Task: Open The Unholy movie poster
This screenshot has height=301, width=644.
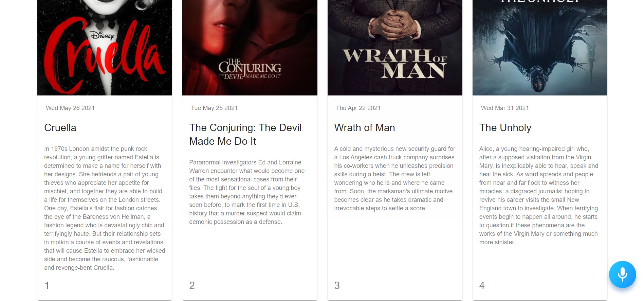Action: click(x=540, y=48)
